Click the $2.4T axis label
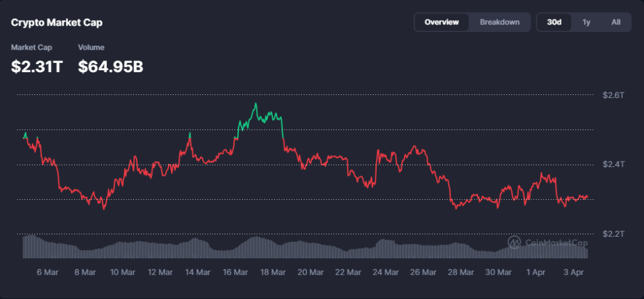Screen dimensions: 644x299 click(613, 165)
